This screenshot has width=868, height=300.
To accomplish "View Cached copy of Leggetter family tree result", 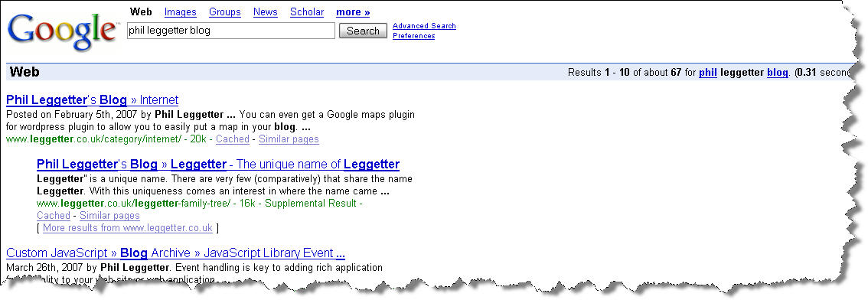I will point(54,216).
